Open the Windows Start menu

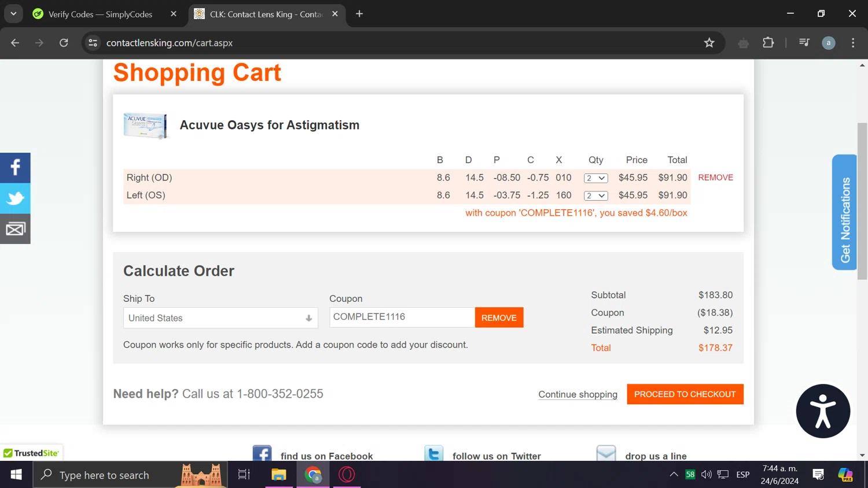pyautogui.click(x=16, y=475)
